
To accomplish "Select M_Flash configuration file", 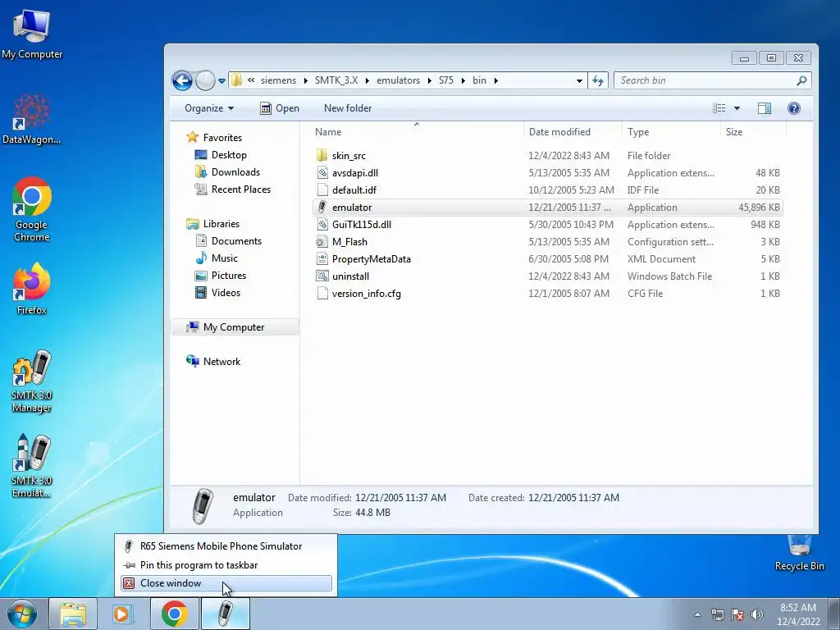I will [547, 242].
